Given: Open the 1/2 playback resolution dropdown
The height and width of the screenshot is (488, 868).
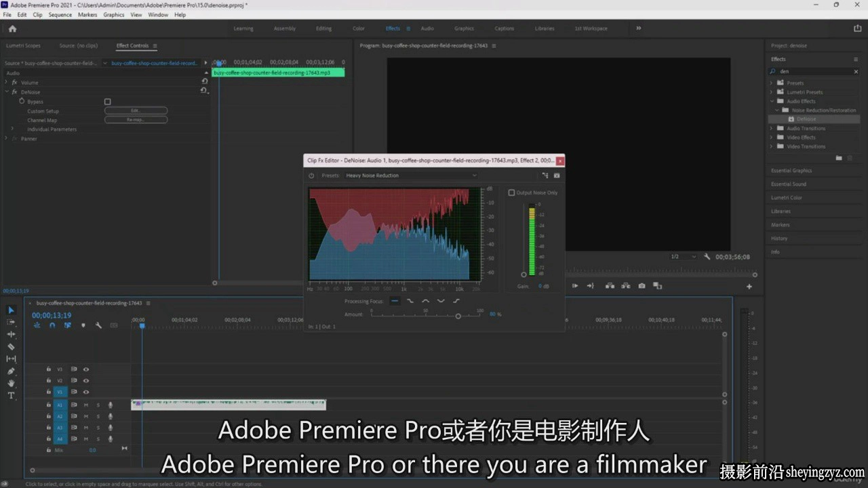Looking at the screenshot, I should coord(683,257).
